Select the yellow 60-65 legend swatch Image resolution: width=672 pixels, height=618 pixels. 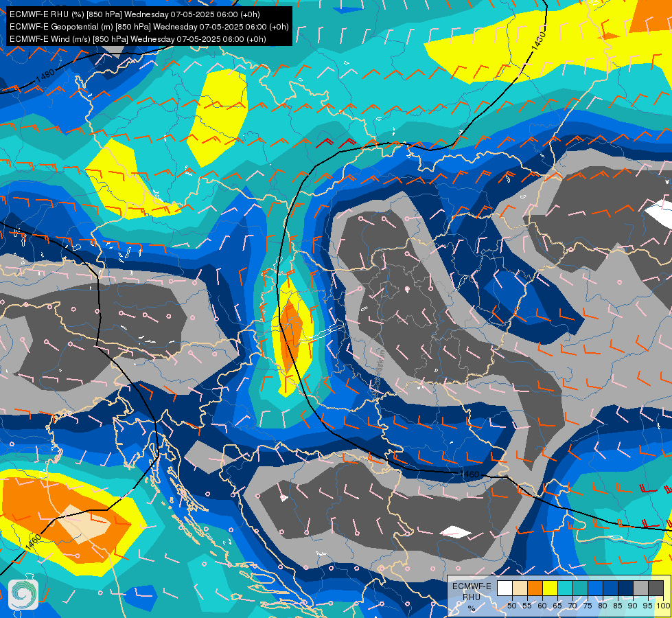(x=551, y=588)
